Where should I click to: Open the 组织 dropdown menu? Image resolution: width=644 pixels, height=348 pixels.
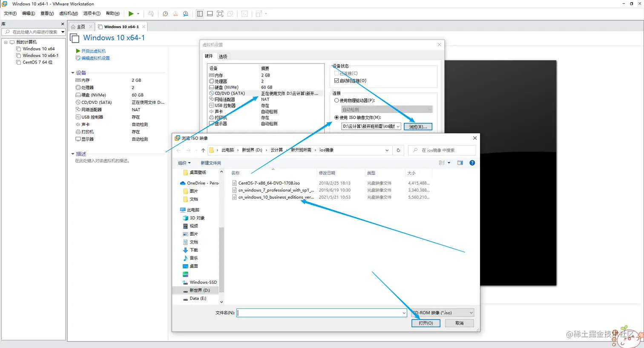pos(184,163)
